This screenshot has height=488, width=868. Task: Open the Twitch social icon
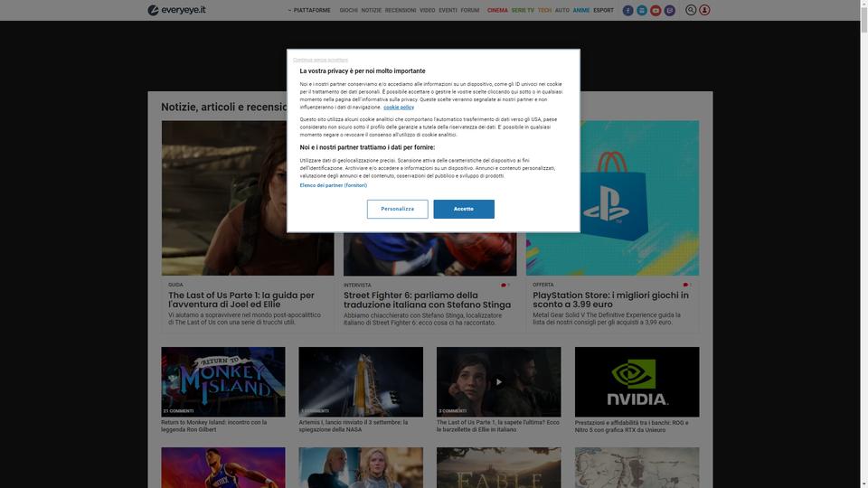pos(670,11)
